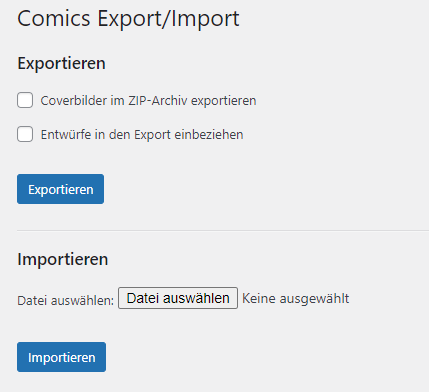Select the Keine ausgewählt file status text

[x=296, y=299]
